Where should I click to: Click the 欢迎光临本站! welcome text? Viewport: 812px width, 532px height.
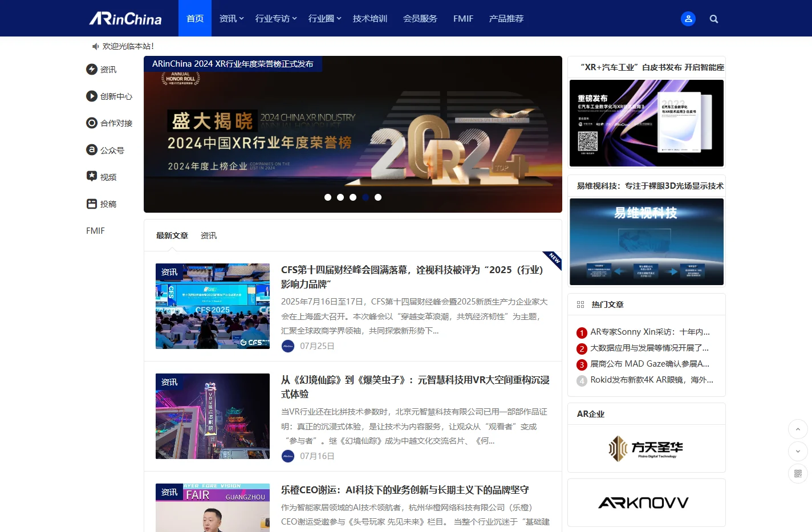[x=128, y=46]
